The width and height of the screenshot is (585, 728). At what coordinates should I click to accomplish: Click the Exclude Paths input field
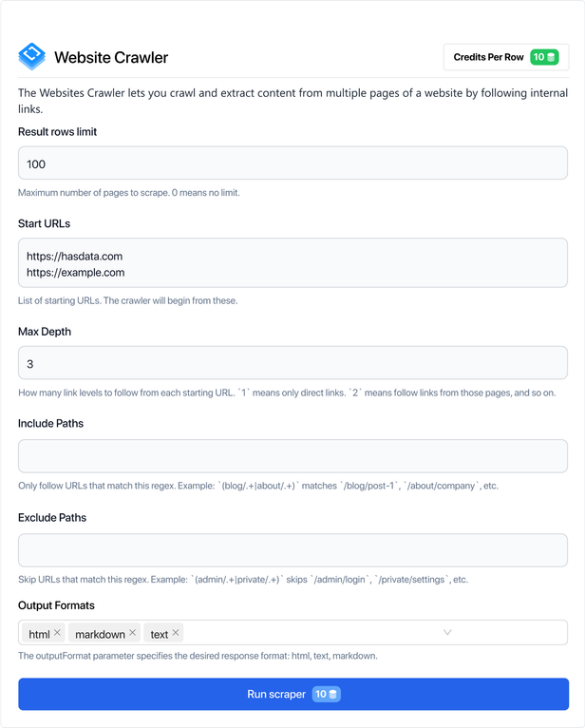pos(292,551)
